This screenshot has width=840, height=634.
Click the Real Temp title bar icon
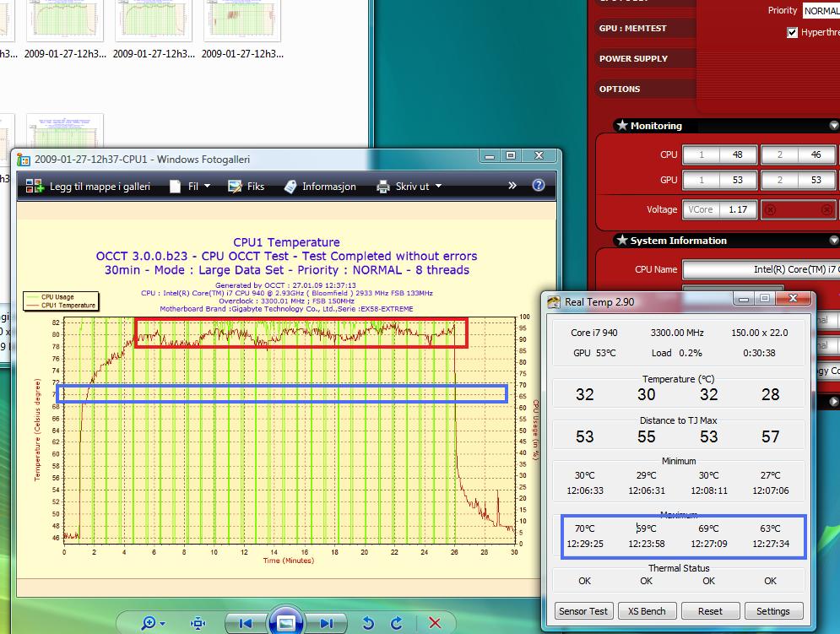(x=554, y=301)
